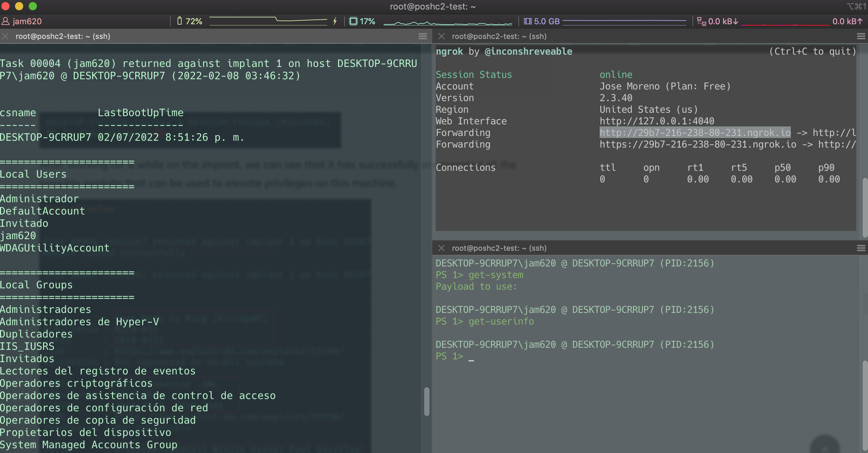This screenshot has height=453, width=868.
Task: Click 'Invitado' user entry
Action: tap(24, 223)
